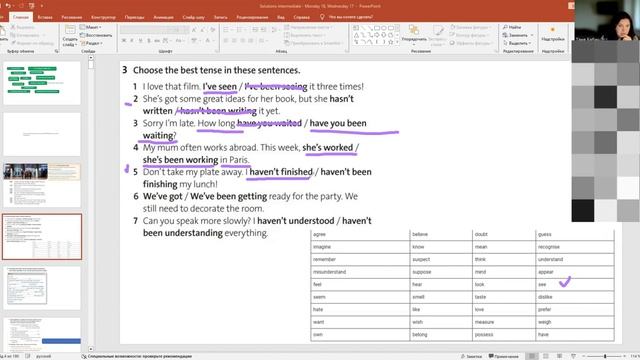Start slide show from status bar icon
Image resolution: width=640 pixels, height=360 pixels.
pos(573,356)
